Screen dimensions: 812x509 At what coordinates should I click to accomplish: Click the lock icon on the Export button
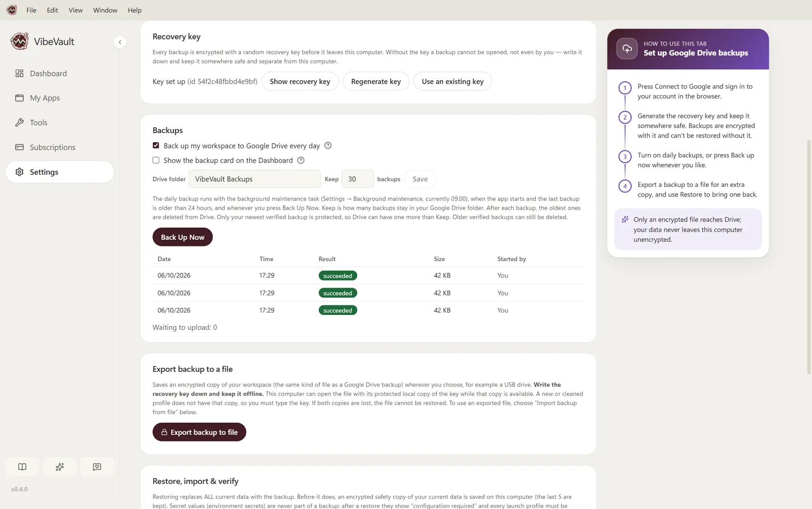(x=164, y=432)
